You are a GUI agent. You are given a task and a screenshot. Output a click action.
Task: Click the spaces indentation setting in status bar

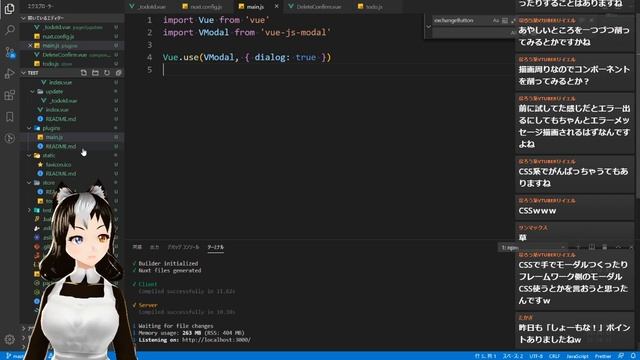tap(513, 356)
